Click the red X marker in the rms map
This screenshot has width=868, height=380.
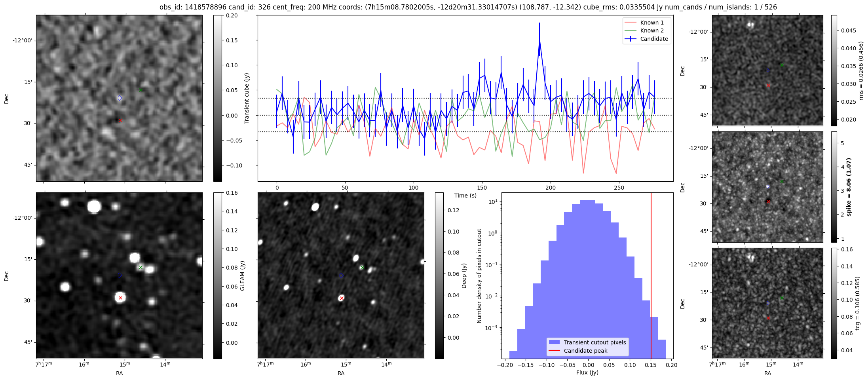(x=768, y=85)
